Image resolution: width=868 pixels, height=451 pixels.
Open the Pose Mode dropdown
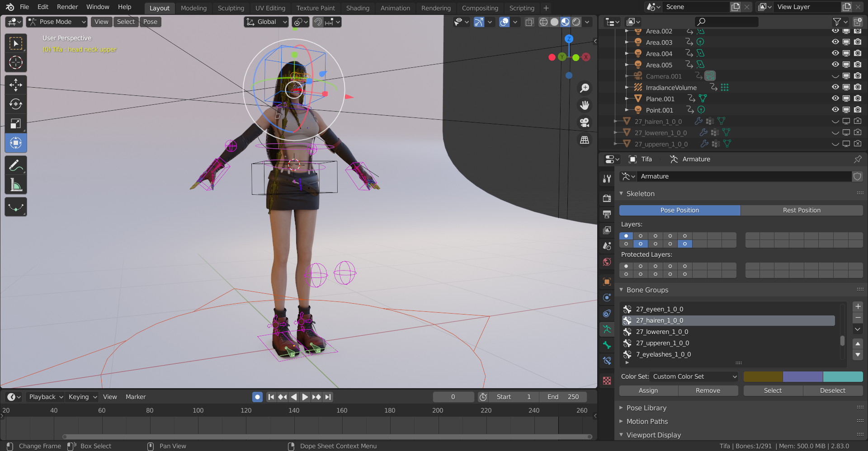tap(57, 22)
